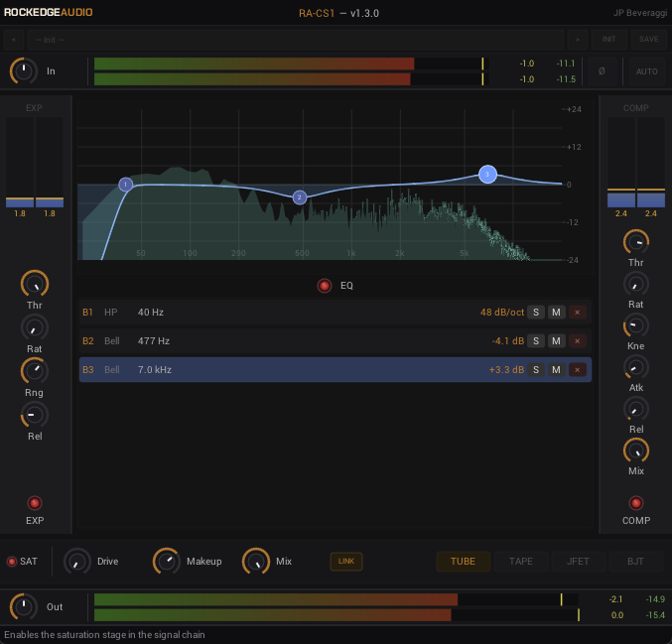672x644 pixels.
Task: Click the compressor Rel knob
Action: coord(636,409)
